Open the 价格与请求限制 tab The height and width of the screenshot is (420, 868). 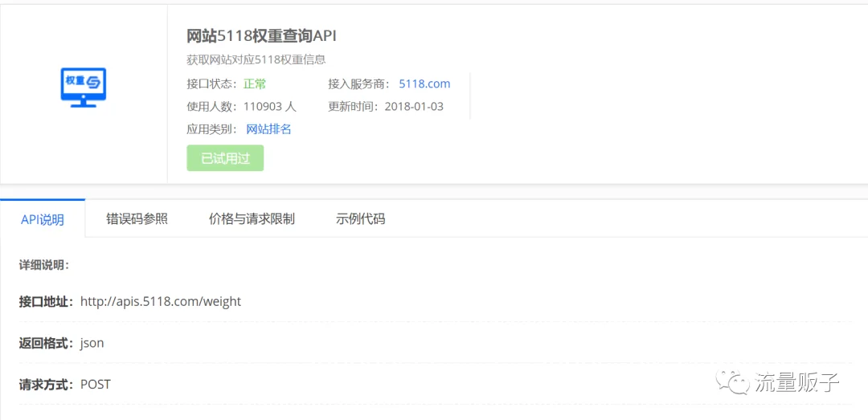pos(252,219)
